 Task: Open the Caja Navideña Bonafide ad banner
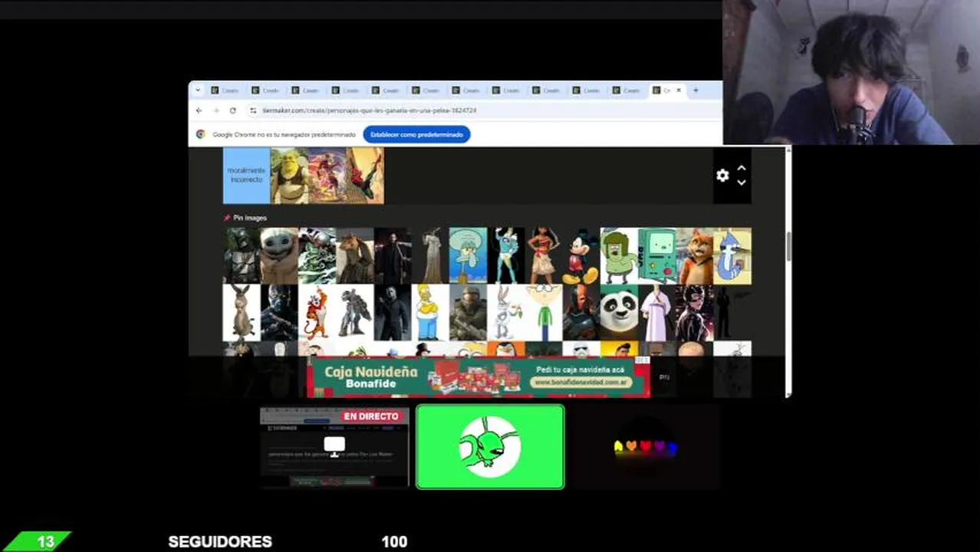(478, 377)
